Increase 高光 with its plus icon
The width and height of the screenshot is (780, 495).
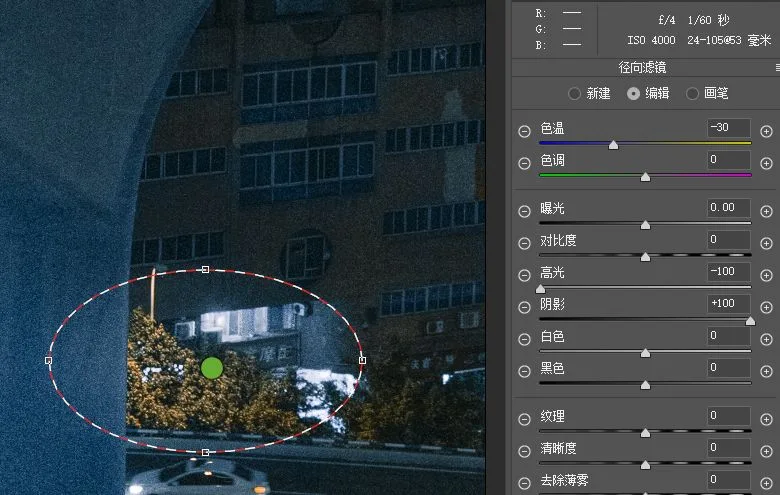(766, 275)
